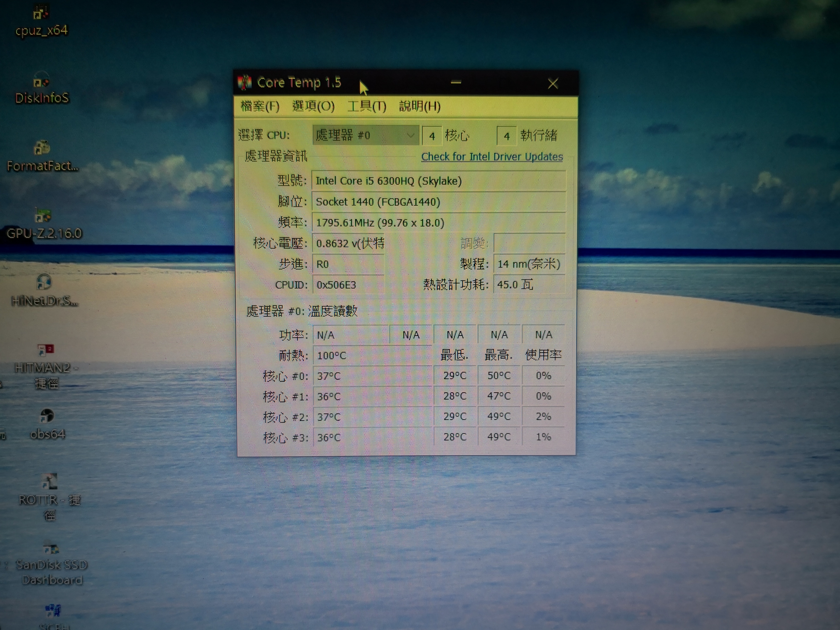
Task: Click core #0 current temperature 37°C
Action: (372, 376)
